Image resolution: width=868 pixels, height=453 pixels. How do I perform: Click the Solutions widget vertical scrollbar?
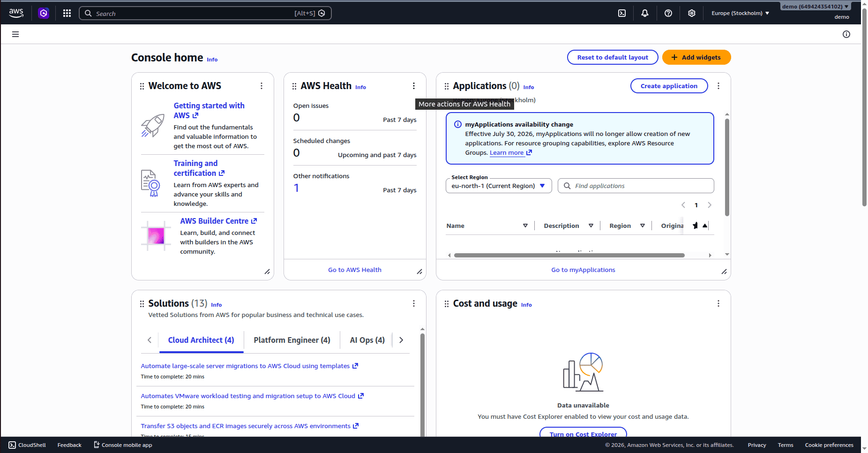coord(422,385)
